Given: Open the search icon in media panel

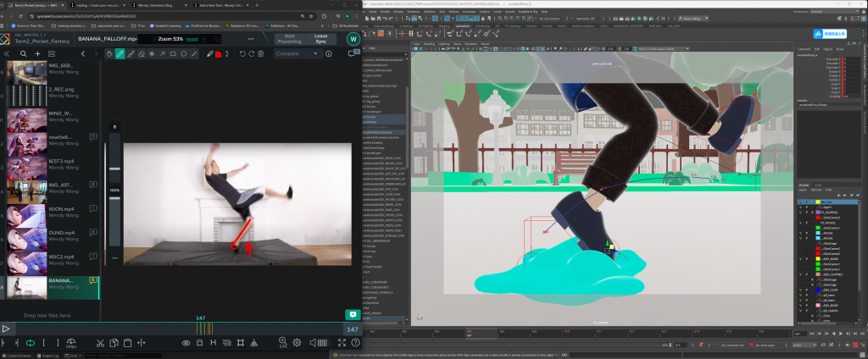Looking at the screenshot, I should pyautogui.click(x=24, y=53).
